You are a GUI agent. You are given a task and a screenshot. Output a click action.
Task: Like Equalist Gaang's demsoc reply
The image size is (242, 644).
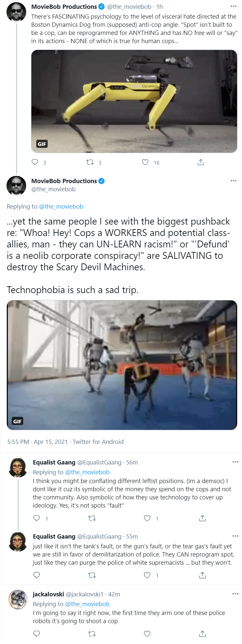147,518
